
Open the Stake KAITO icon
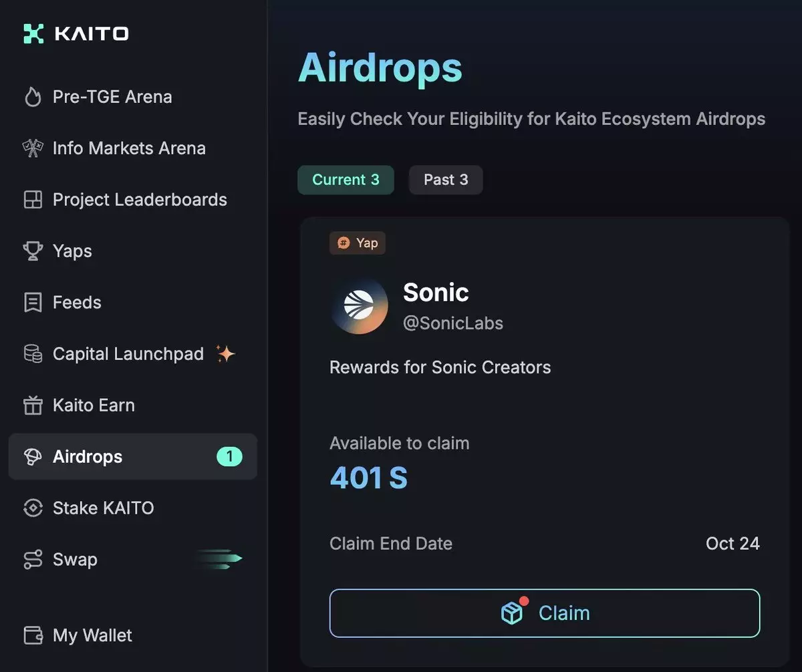point(33,508)
